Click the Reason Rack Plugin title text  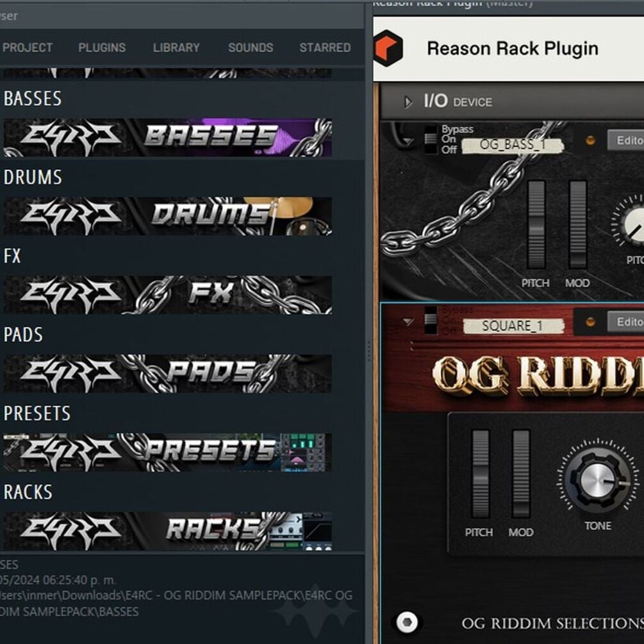tap(513, 49)
